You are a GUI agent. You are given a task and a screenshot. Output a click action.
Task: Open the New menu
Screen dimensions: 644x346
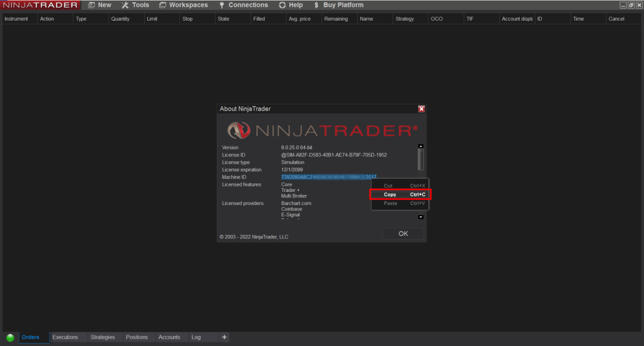point(99,5)
